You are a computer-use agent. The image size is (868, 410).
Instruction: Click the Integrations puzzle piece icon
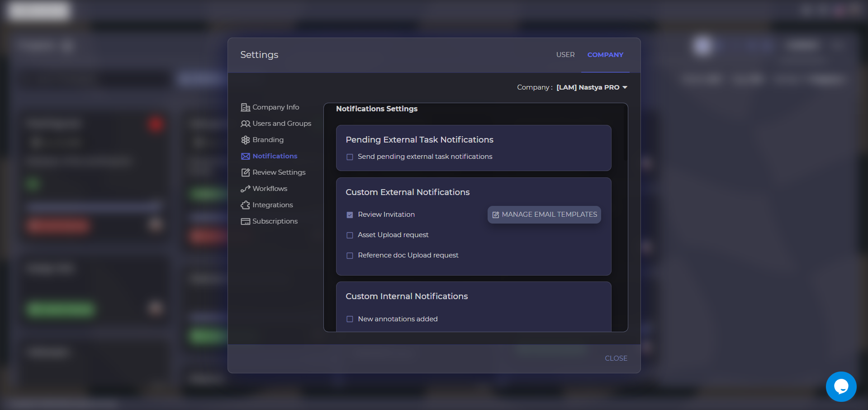245,205
